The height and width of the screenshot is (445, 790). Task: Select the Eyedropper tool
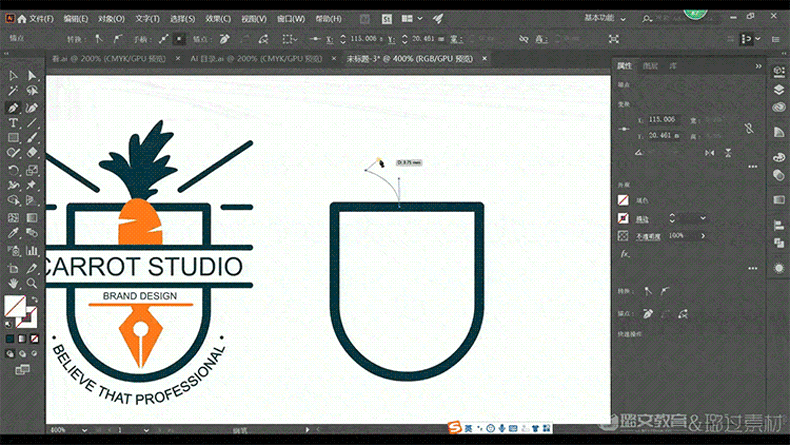pos(13,233)
